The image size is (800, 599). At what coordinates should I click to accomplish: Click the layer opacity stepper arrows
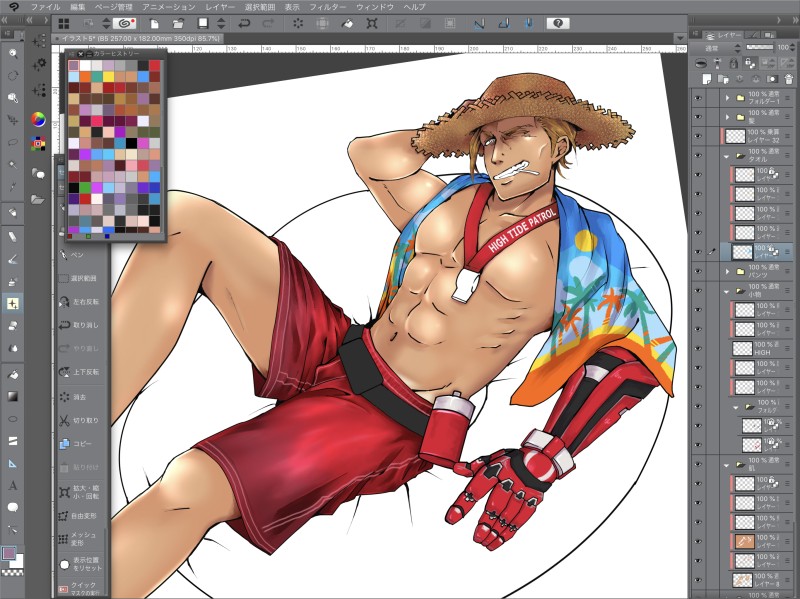click(x=794, y=48)
